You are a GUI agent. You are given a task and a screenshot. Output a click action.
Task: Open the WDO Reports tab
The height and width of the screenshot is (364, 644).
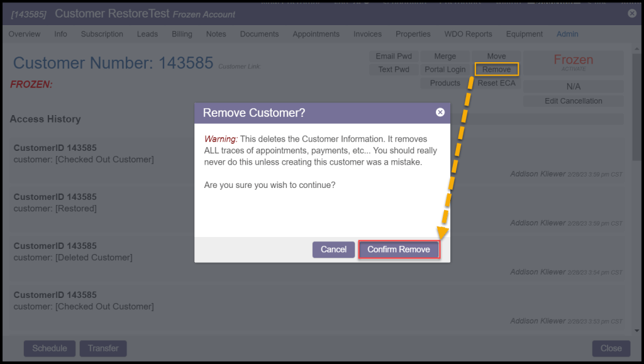click(x=468, y=34)
